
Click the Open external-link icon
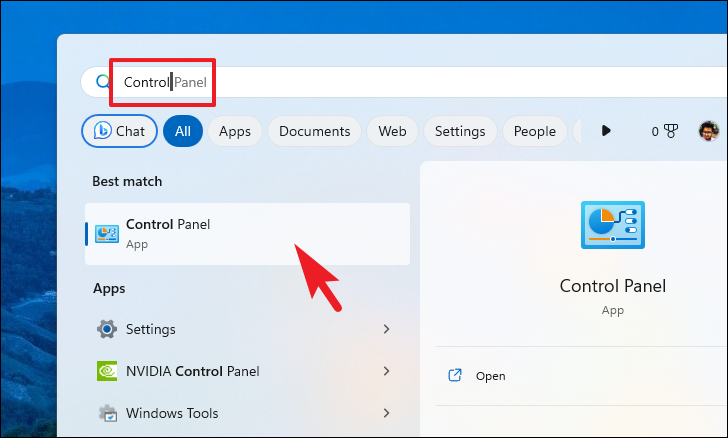click(x=455, y=375)
